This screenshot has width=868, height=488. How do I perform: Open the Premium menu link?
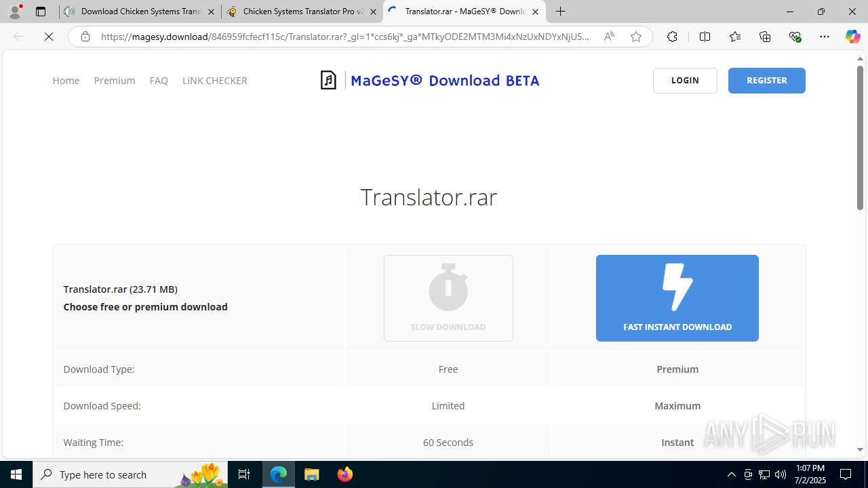click(x=115, y=81)
